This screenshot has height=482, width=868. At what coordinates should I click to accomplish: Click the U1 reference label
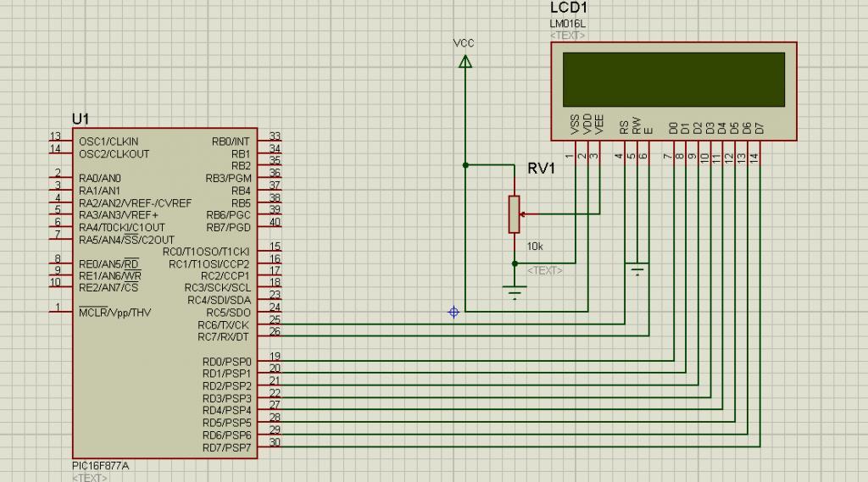pyautogui.click(x=81, y=119)
